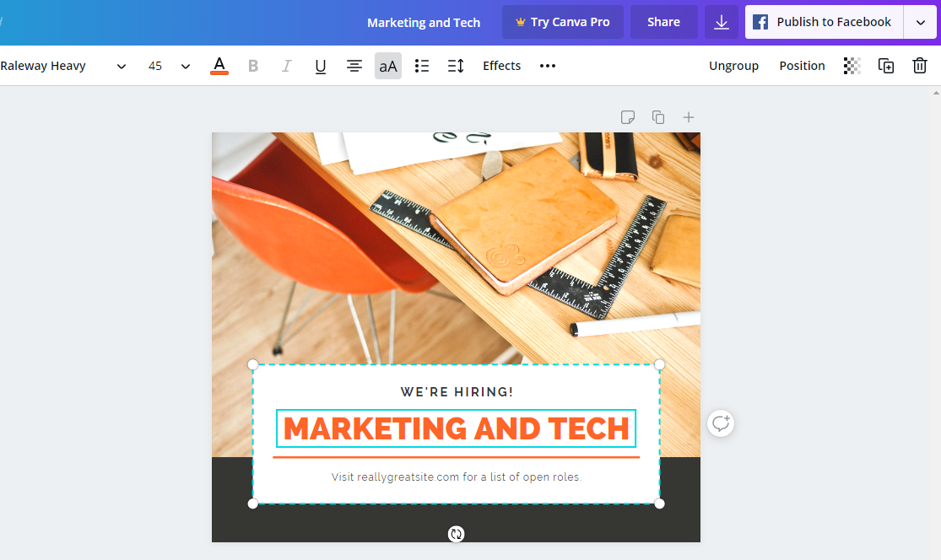
Task: Toggle uppercase aA text option
Action: point(388,66)
